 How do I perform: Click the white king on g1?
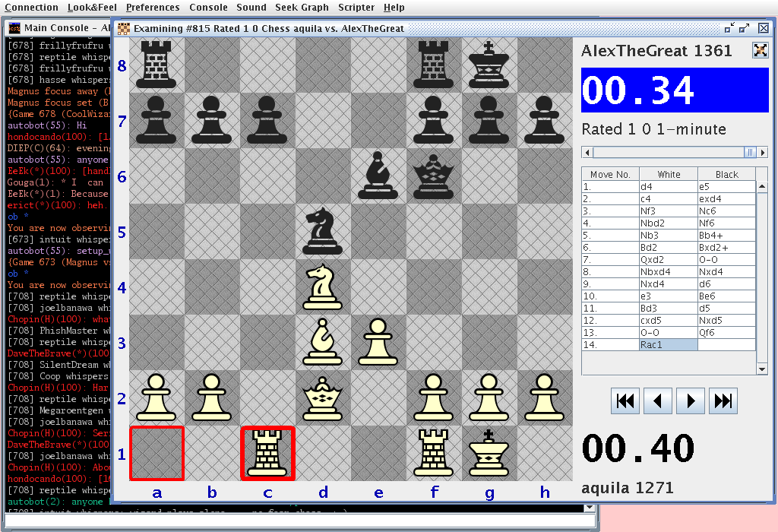pyautogui.click(x=489, y=454)
